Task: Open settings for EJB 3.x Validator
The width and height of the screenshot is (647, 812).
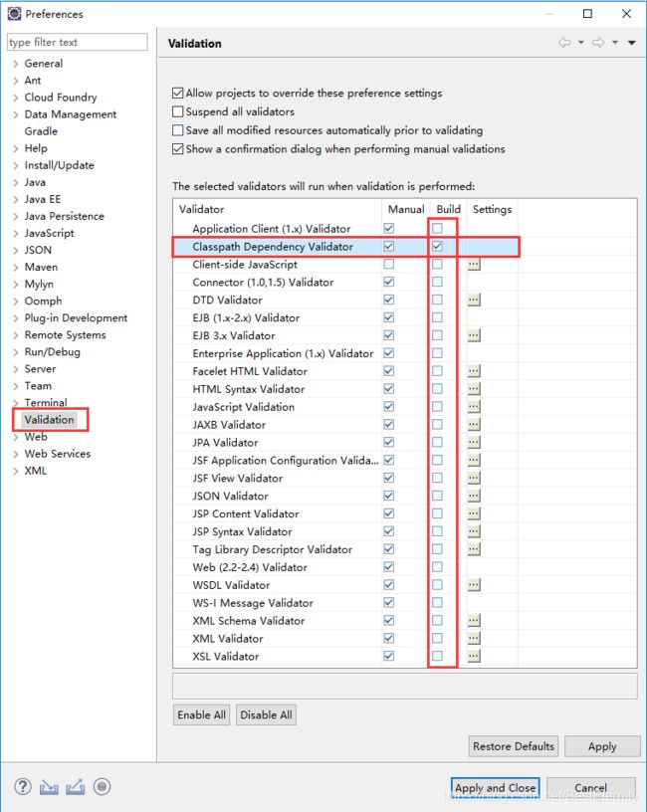Action: 474,335
